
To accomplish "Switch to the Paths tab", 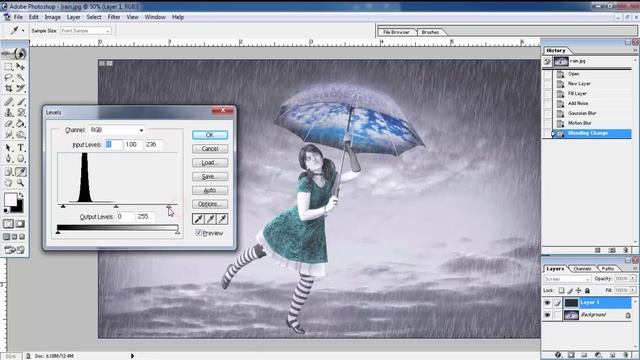I will click(x=608, y=269).
